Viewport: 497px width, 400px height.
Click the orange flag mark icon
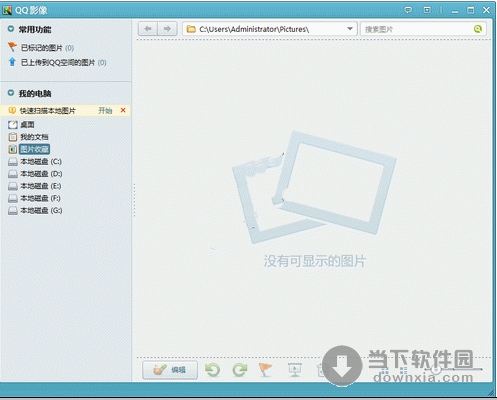click(265, 370)
